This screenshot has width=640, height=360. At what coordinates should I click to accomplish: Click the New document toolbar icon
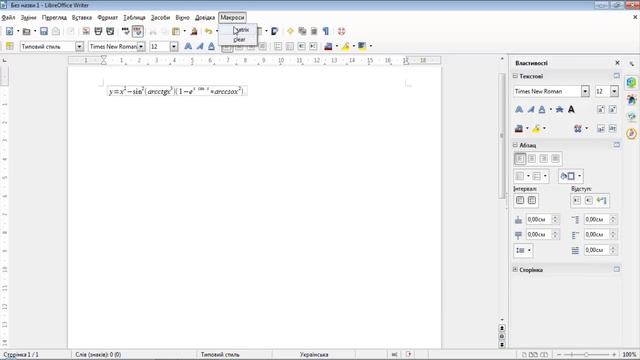tap(9, 31)
